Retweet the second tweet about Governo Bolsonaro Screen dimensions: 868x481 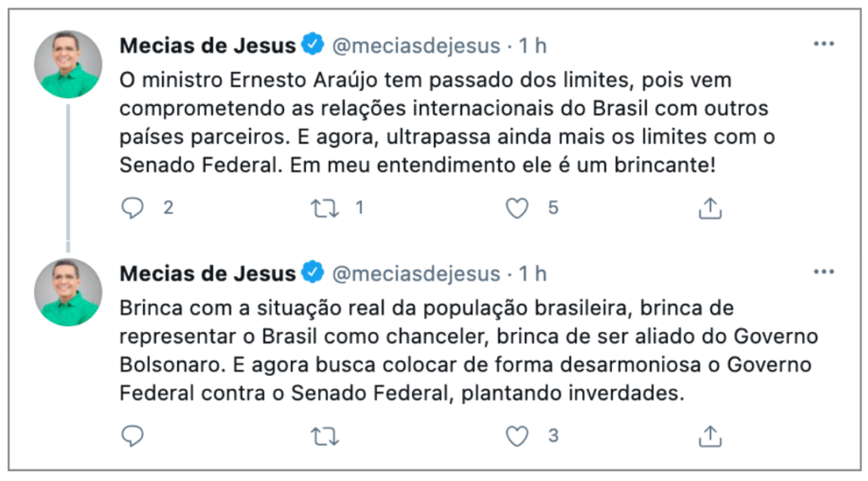point(325,436)
